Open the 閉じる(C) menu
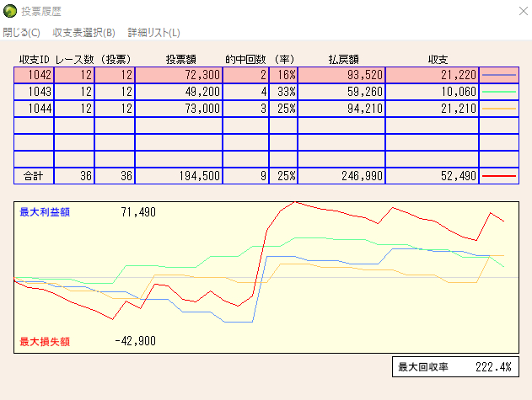 click(x=21, y=33)
